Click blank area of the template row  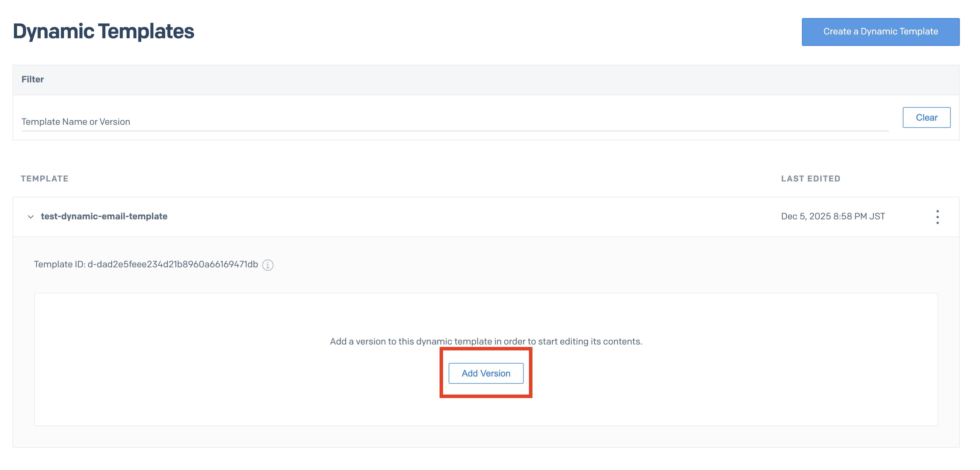pyautogui.click(x=457, y=217)
